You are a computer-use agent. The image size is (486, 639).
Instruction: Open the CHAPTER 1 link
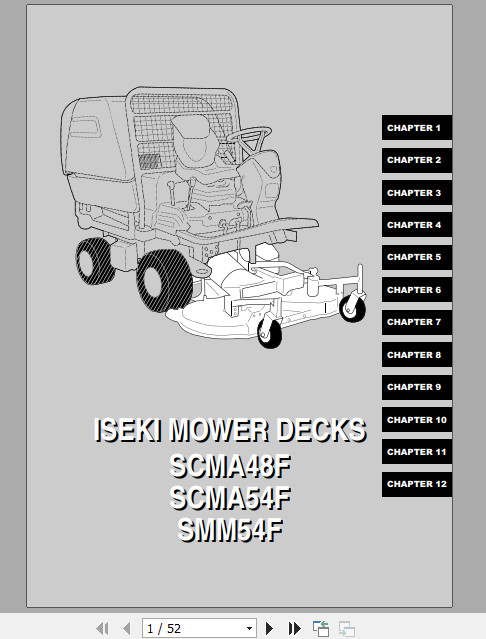(417, 128)
